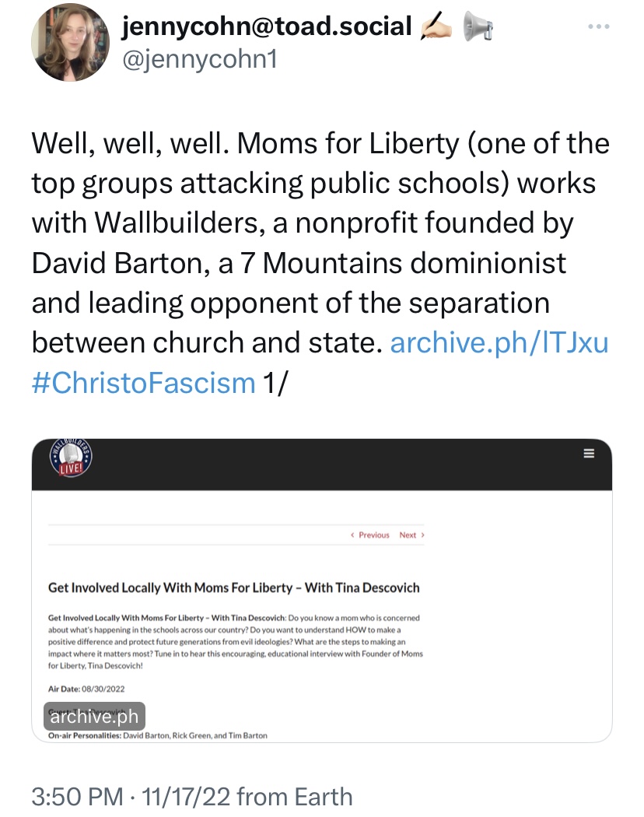
Task: Tap the megaphone emoji beside name
Action: click(478, 27)
